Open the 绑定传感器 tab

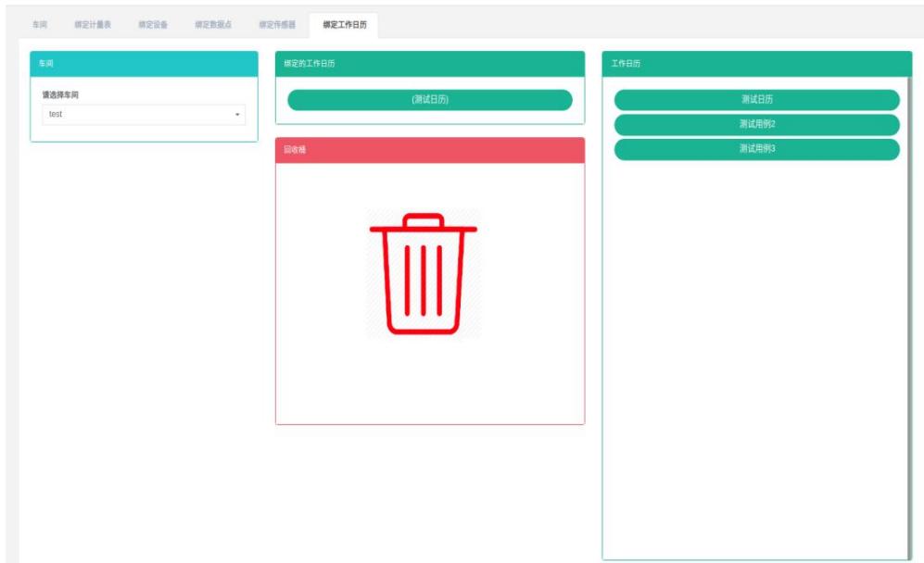tap(276, 25)
